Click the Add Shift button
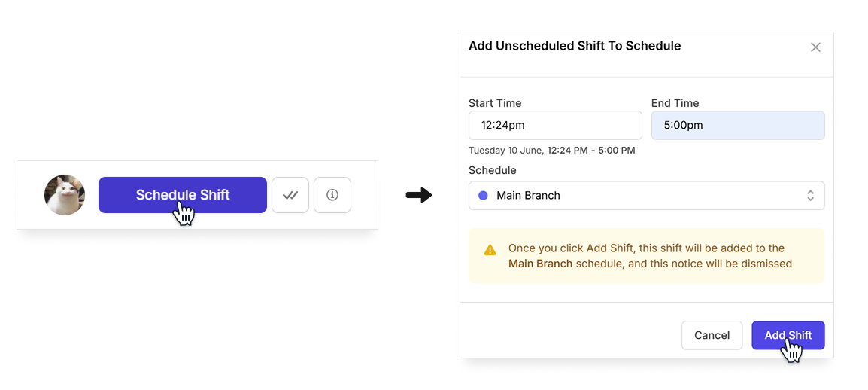 (788, 335)
